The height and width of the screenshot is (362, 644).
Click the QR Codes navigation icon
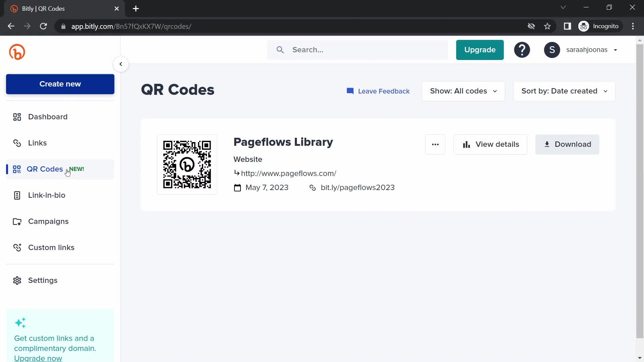pos(17,169)
